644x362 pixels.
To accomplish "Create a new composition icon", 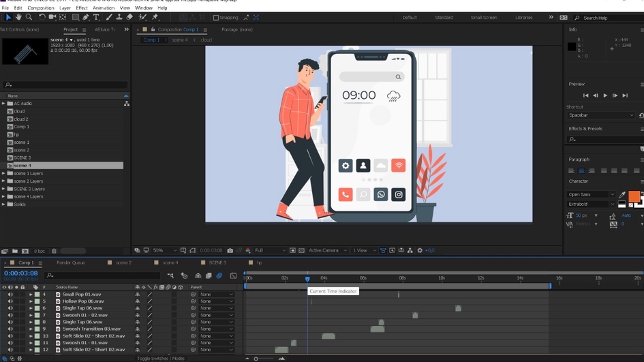I will [25, 251].
